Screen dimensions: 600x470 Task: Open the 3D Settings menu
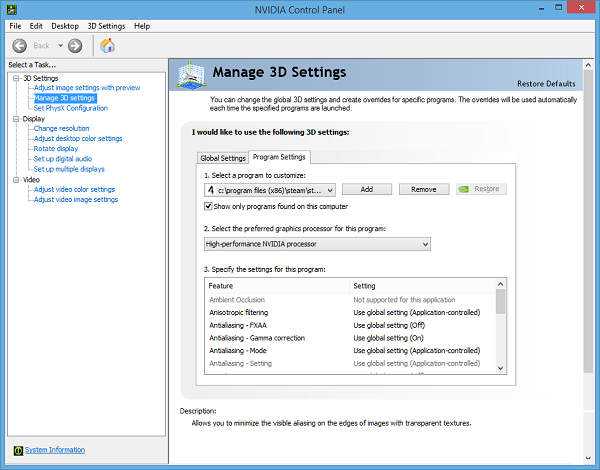click(106, 25)
